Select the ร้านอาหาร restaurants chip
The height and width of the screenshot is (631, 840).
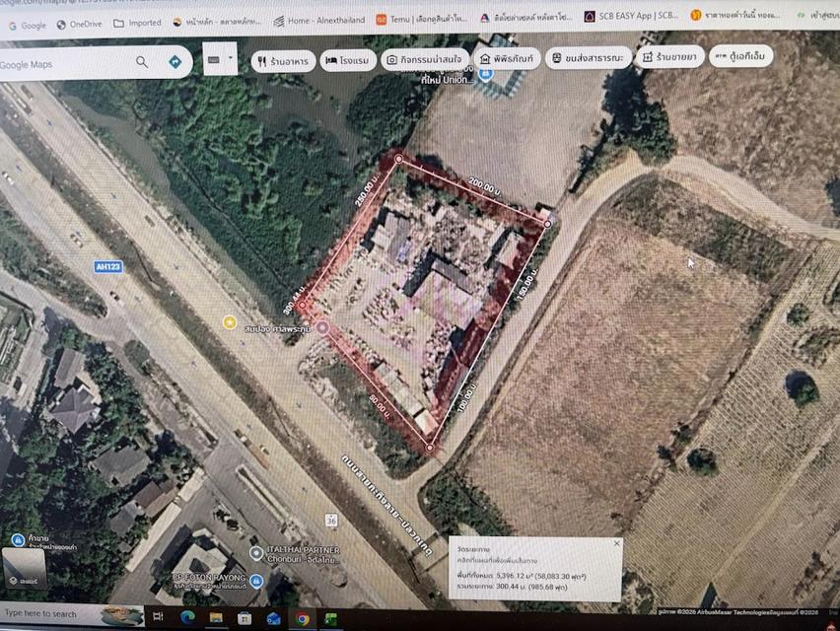[283, 61]
